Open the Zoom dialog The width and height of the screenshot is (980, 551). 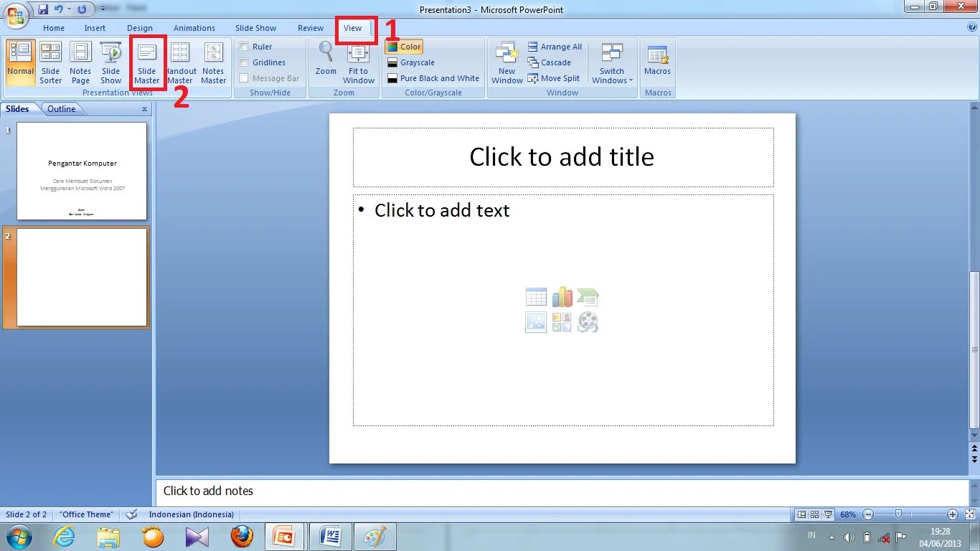pos(326,59)
